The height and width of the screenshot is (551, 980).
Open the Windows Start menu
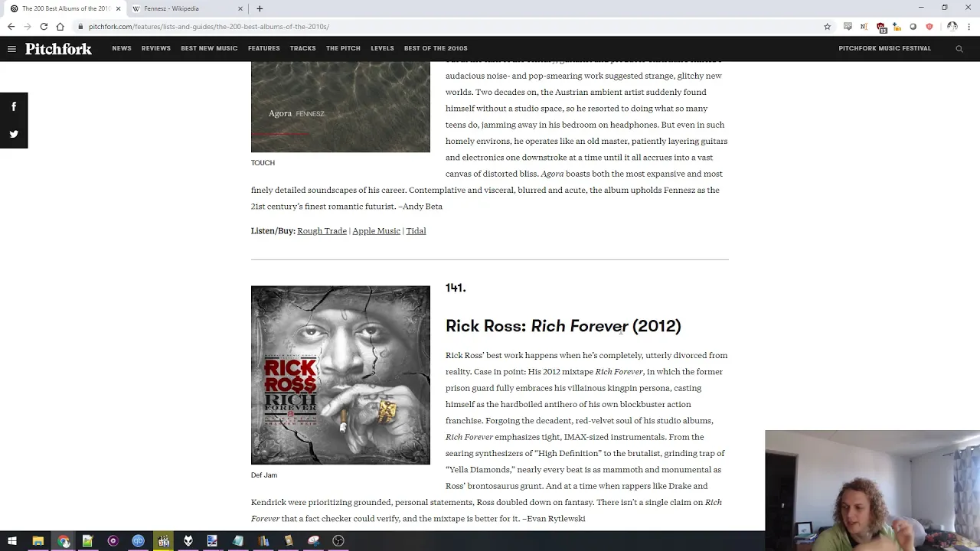(x=12, y=541)
